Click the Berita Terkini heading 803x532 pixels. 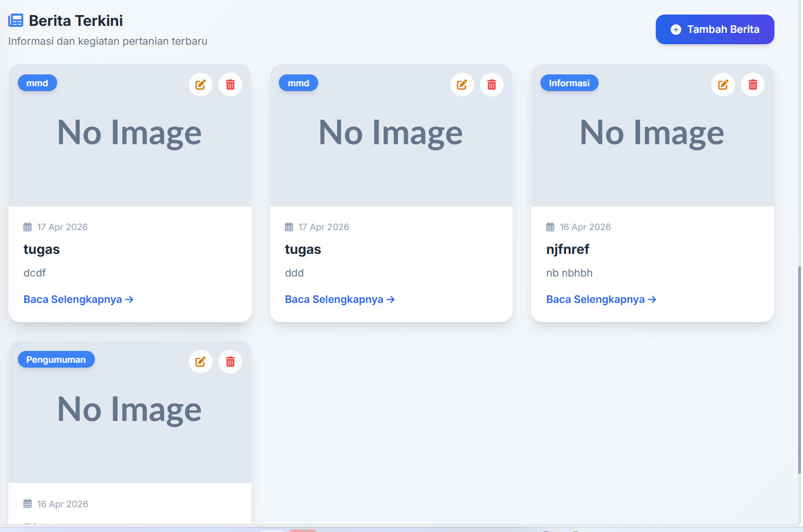[76, 20]
